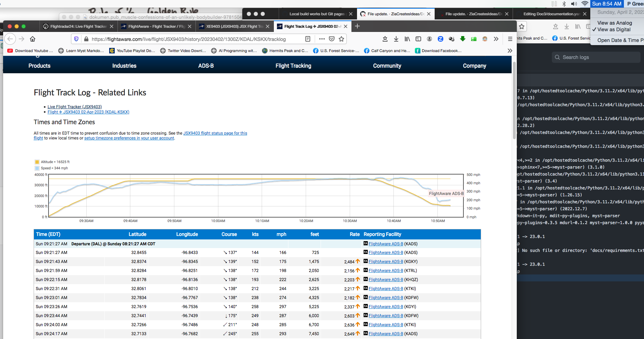This screenshot has height=339, width=644.
Task: Click the page vertical scrollbar
Action: coord(514,101)
